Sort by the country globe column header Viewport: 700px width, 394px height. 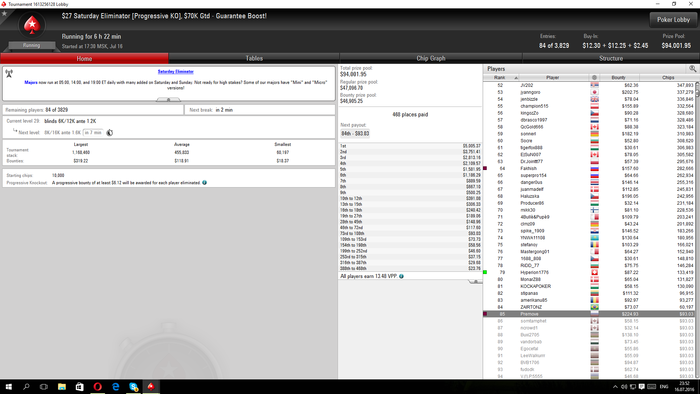coord(594,78)
